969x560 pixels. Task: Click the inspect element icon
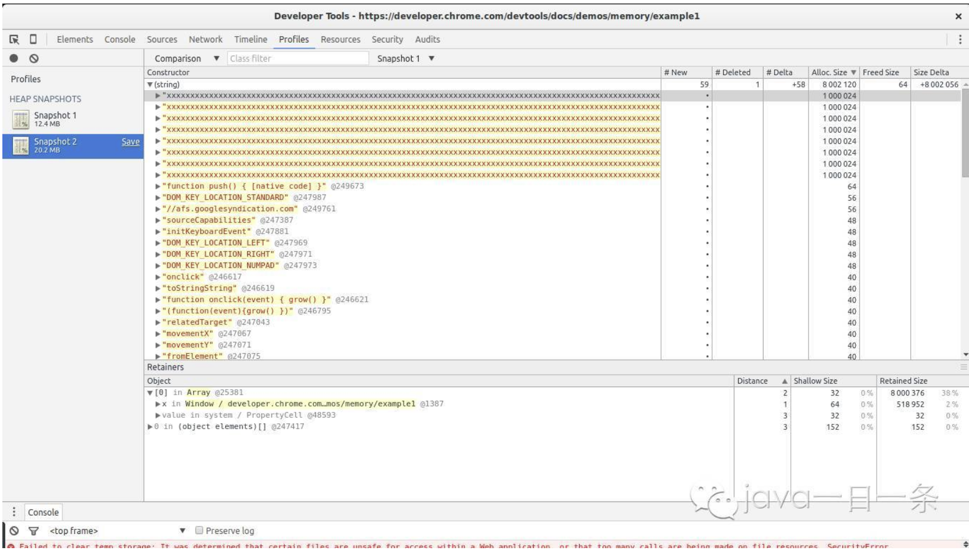[14, 40]
